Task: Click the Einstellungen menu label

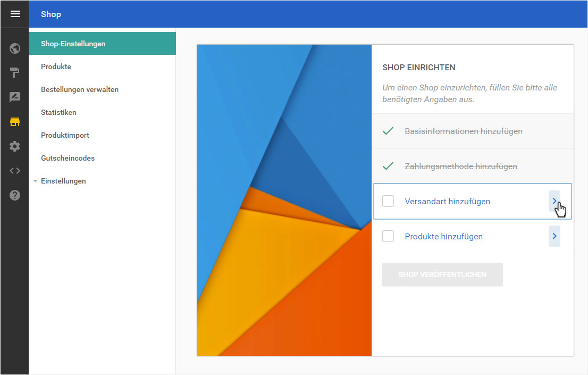Action: point(63,181)
